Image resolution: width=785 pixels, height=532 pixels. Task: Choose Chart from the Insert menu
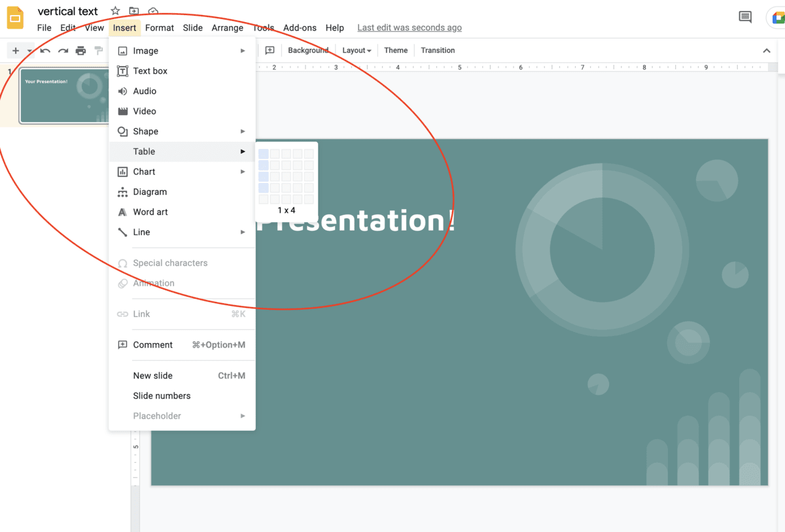tap(182, 172)
